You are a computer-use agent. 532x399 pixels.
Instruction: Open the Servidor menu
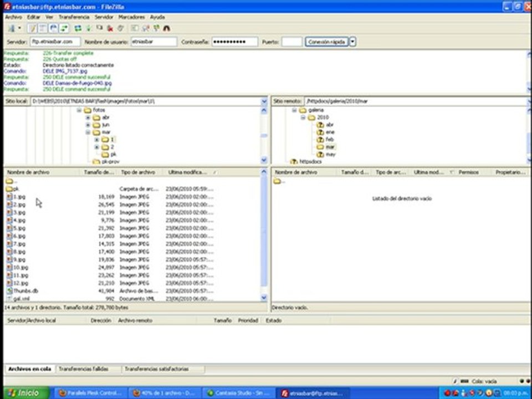pyautogui.click(x=104, y=17)
